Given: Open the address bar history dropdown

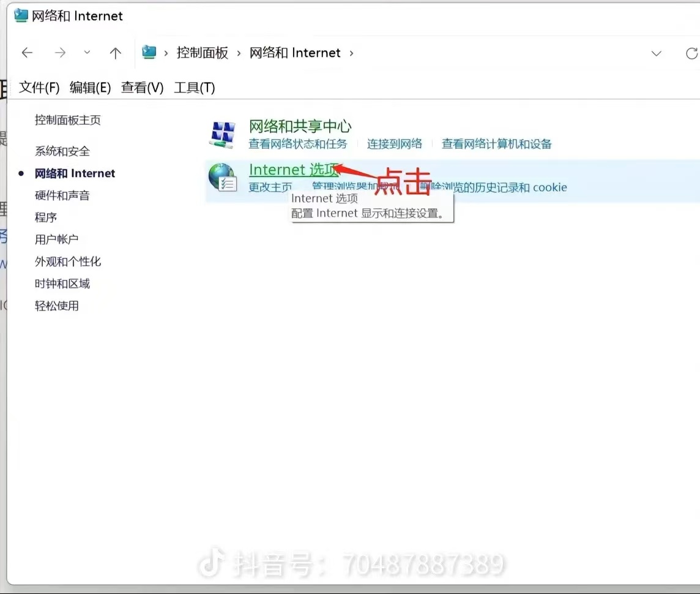Looking at the screenshot, I should tap(656, 53).
